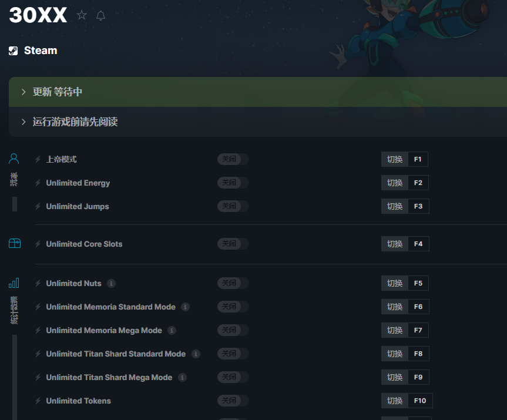Click 切换 button for F1 hotkey
The image size is (507, 420).
[x=395, y=159]
